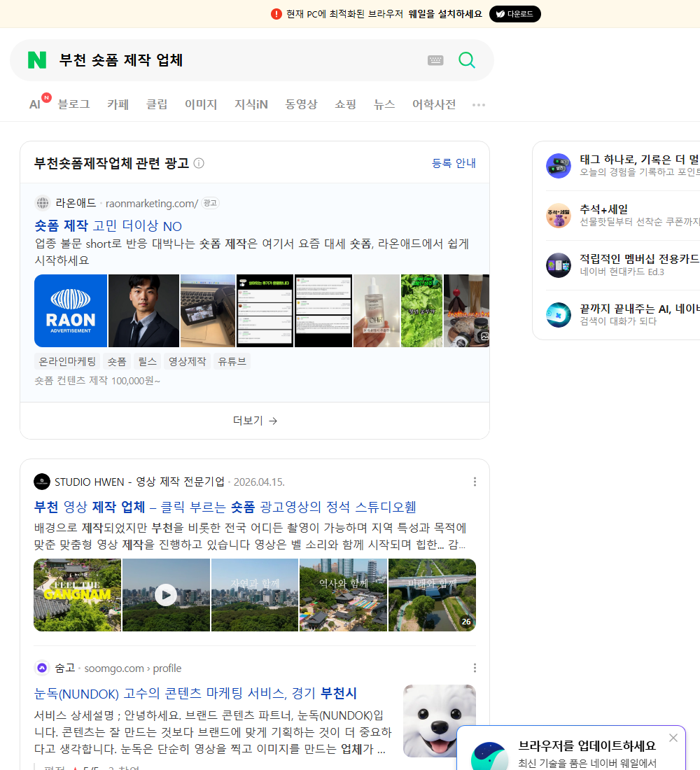Select the 영상제작 tag
This screenshot has width=700, height=770.
click(x=187, y=361)
